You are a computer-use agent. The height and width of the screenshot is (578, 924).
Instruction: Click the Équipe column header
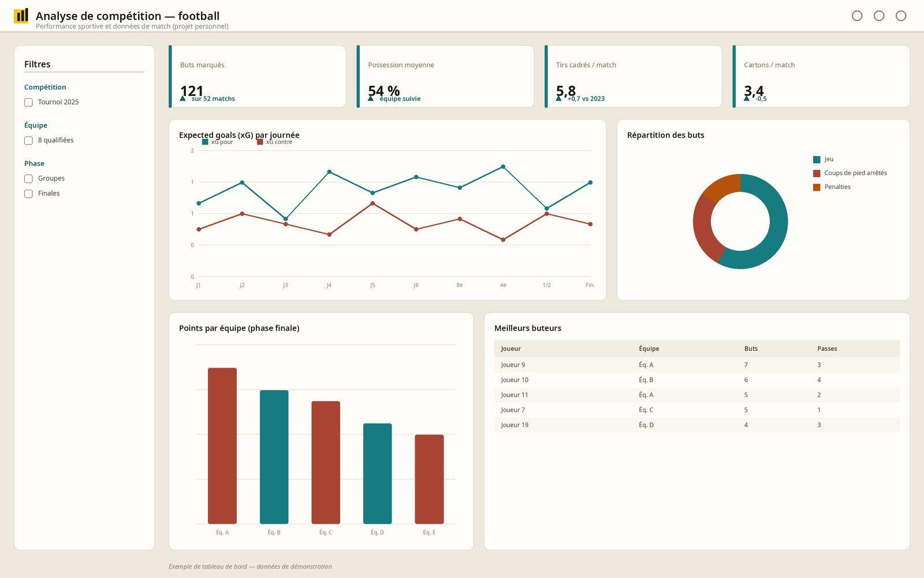pos(649,349)
